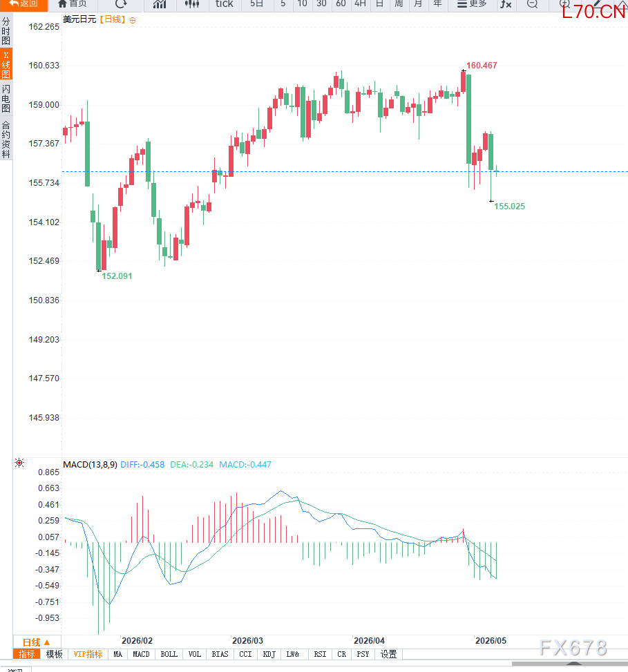Image resolution: width=628 pixels, height=672 pixels.
Task: Open the 设置 indicator settings
Action: pyautogui.click(x=388, y=654)
